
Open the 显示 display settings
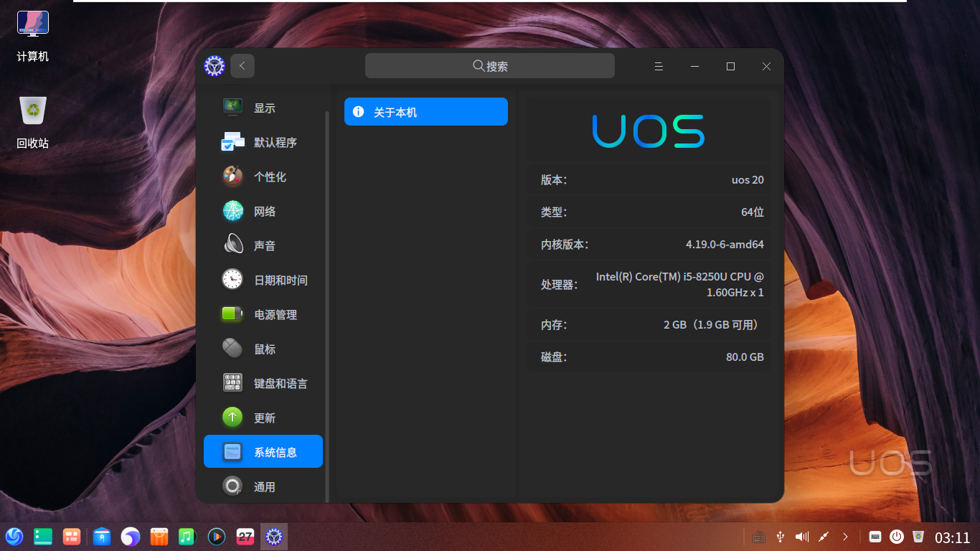262,108
